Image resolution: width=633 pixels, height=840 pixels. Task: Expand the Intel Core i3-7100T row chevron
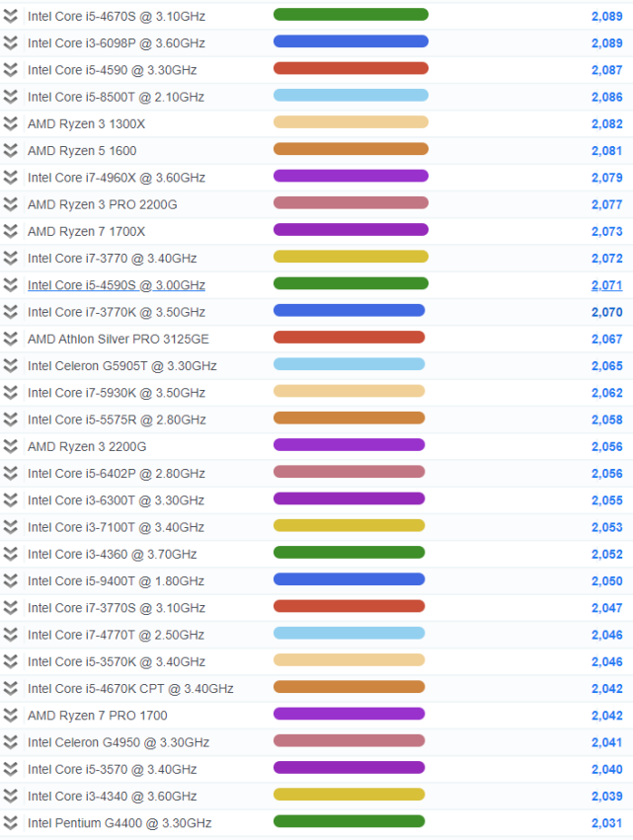(x=10, y=527)
